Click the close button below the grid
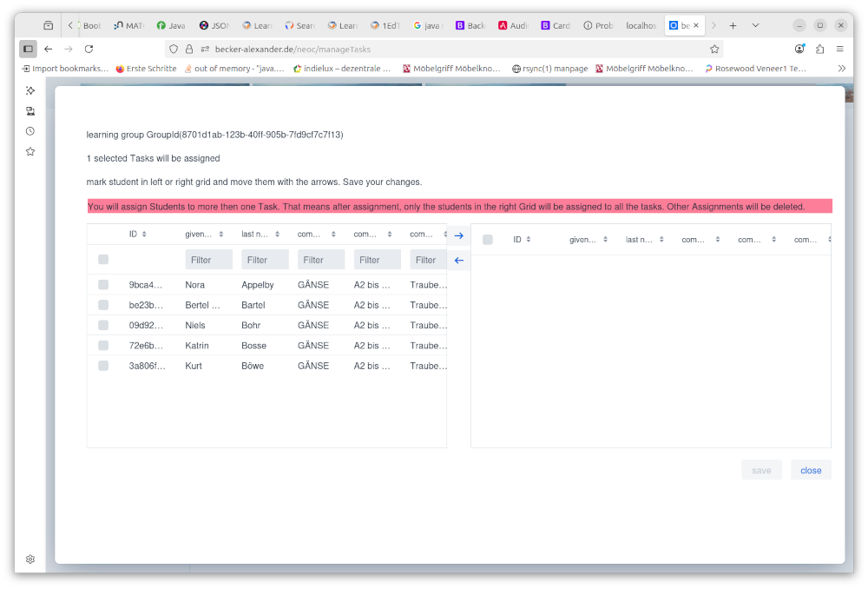 [x=810, y=469]
